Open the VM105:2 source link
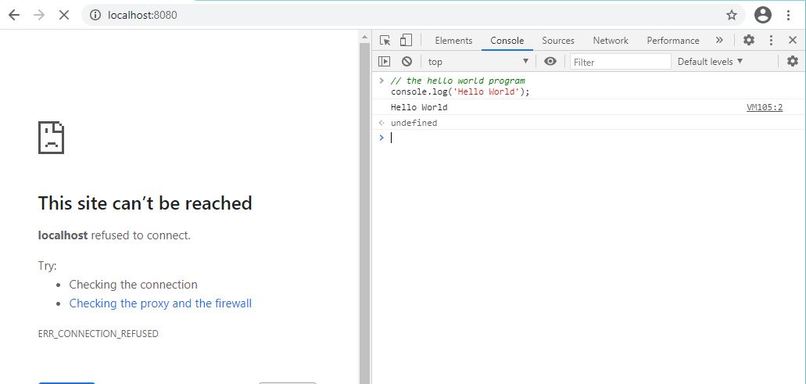806x384 pixels. point(764,107)
